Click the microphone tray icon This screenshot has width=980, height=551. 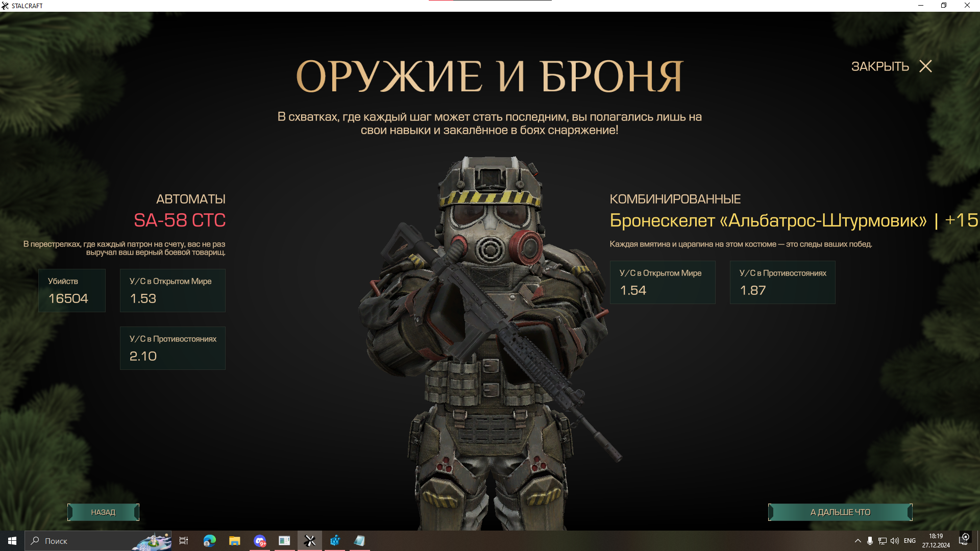point(870,541)
